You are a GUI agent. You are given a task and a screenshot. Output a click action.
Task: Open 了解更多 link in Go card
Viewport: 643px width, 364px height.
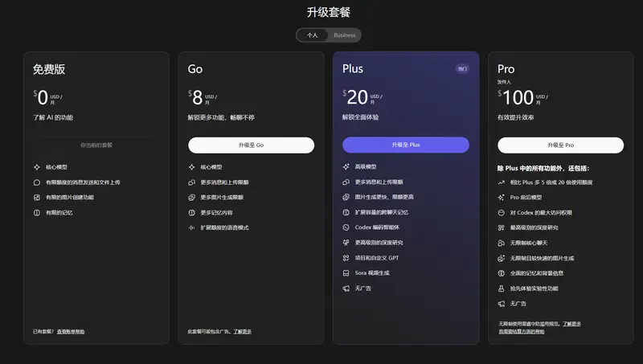[243, 332]
